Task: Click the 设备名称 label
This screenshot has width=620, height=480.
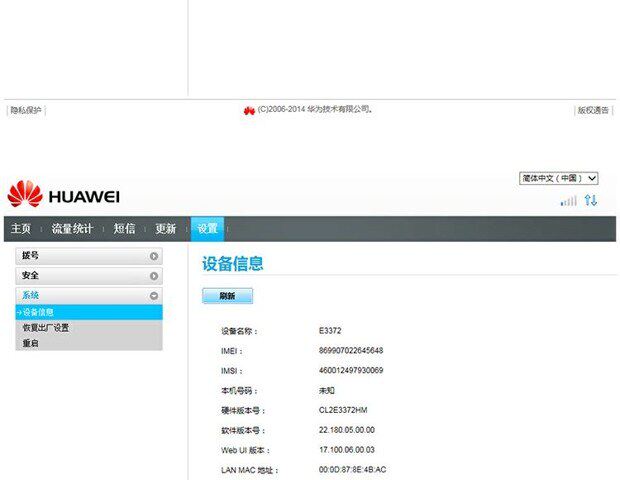Action: [x=239, y=331]
